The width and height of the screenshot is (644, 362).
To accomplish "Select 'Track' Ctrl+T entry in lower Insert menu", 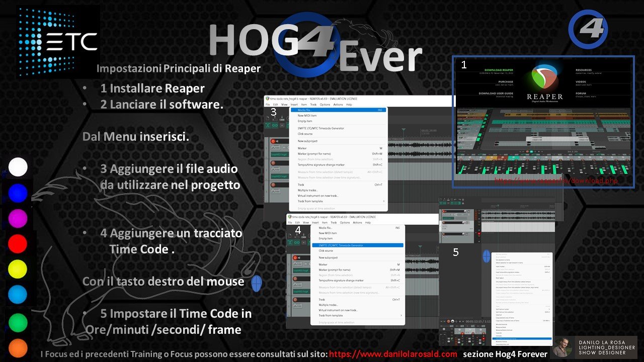I will point(358,300).
